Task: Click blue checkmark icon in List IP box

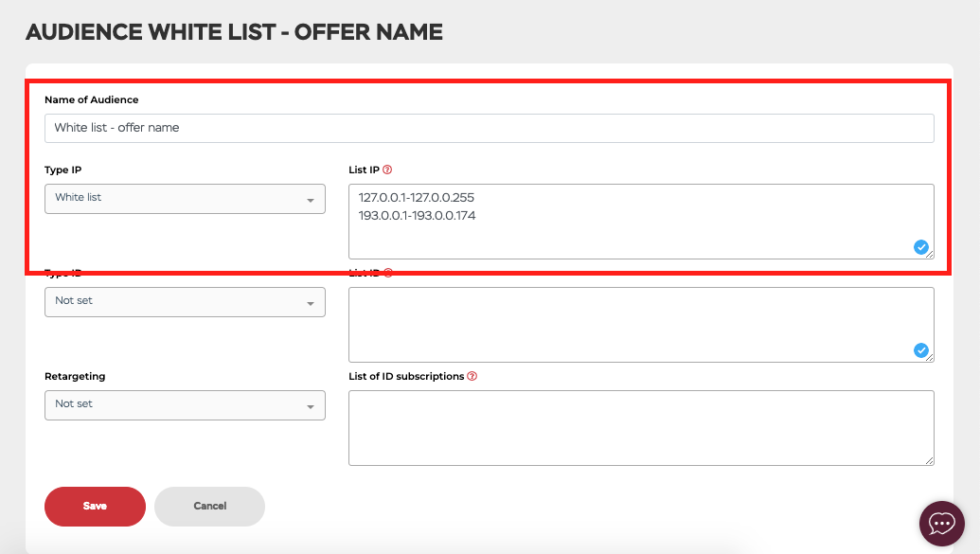Action: [920, 247]
